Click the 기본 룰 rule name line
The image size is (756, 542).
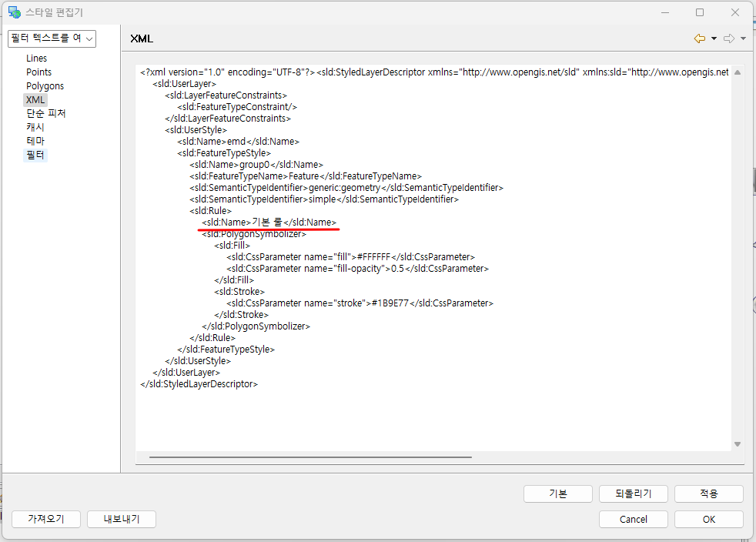coord(269,222)
